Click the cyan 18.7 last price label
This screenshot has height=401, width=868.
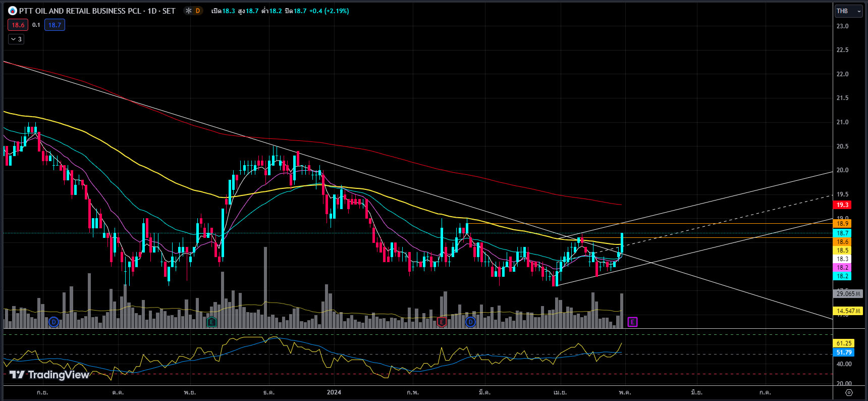[843, 233]
